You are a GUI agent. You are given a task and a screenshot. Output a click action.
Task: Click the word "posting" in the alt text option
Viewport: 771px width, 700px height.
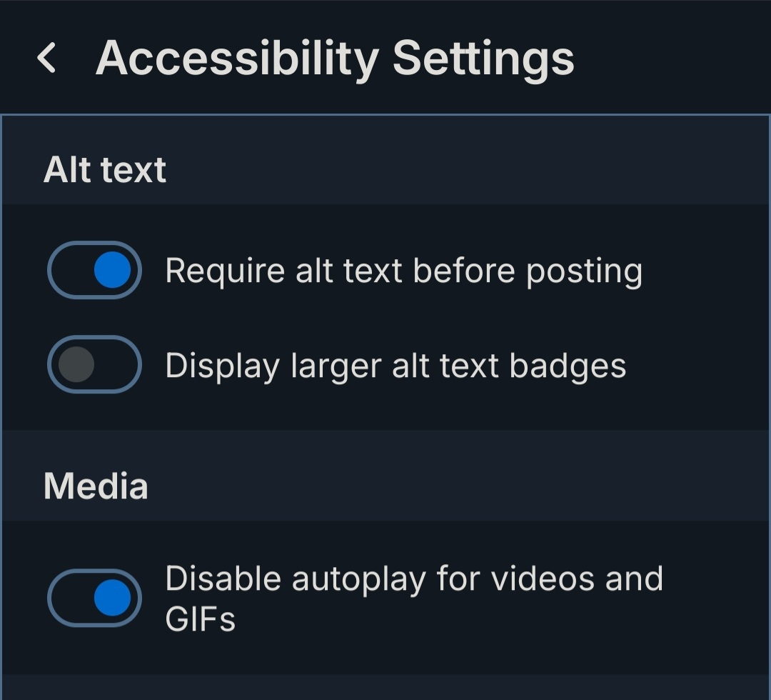(x=584, y=271)
